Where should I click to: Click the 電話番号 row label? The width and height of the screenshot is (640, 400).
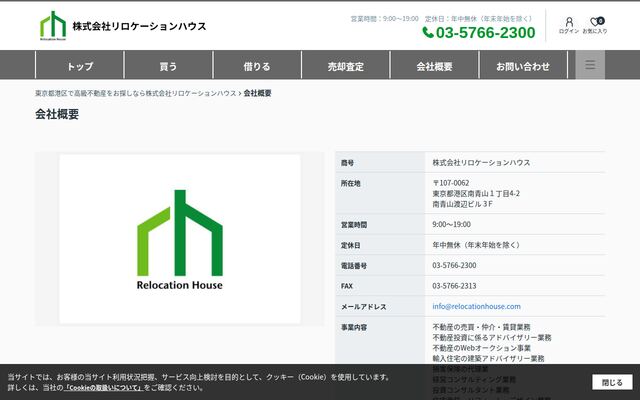pos(354,266)
